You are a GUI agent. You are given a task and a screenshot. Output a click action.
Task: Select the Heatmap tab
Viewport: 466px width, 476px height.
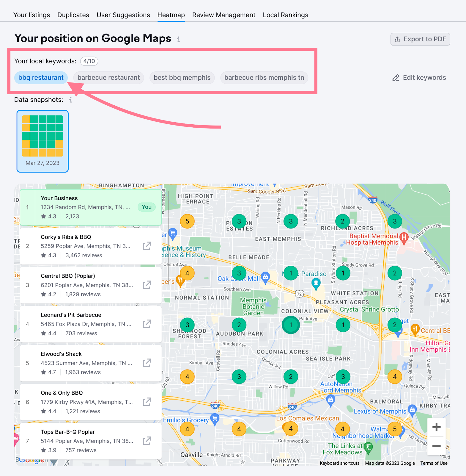tap(171, 15)
